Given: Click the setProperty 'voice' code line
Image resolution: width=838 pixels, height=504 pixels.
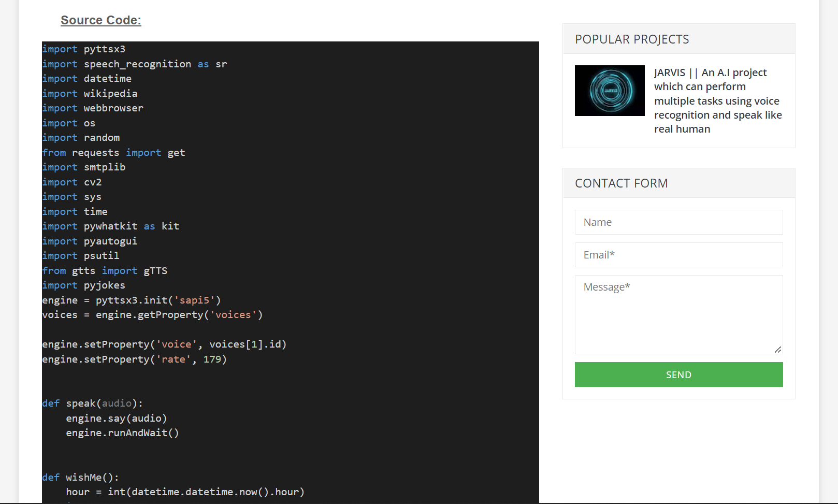Looking at the screenshot, I should point(164,344).
